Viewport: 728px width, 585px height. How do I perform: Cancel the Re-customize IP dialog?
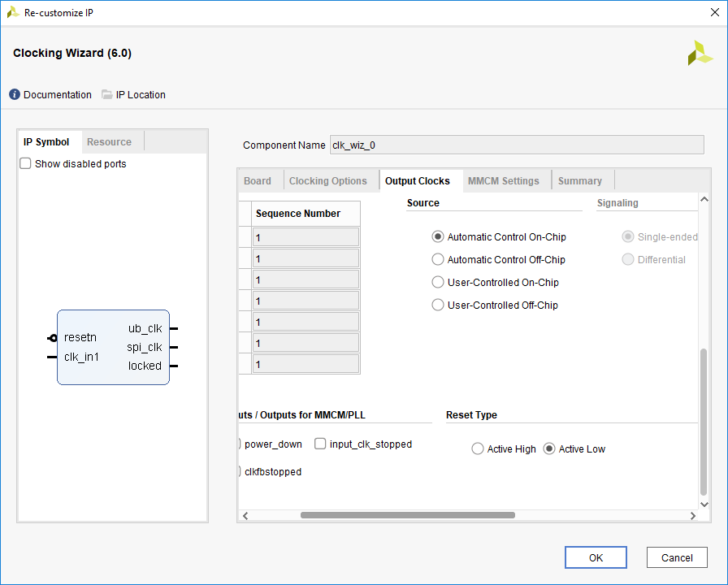(677, 557)
